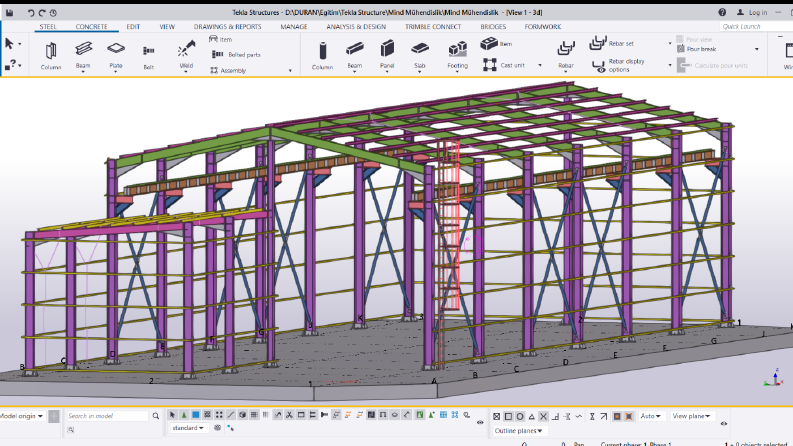Toggle the Select parts blue square switch

196,415
